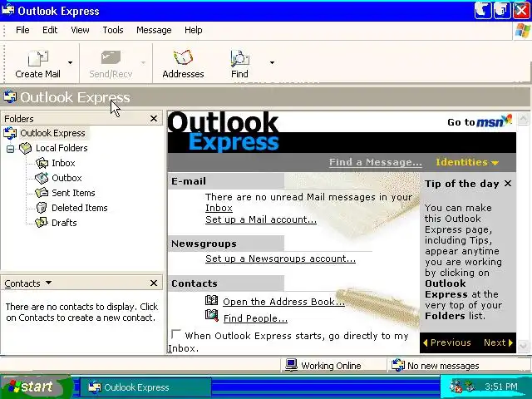Screen dimensions: 532x399
Task: Click Set up a Newsgroups account link
Action: [281, 259]
